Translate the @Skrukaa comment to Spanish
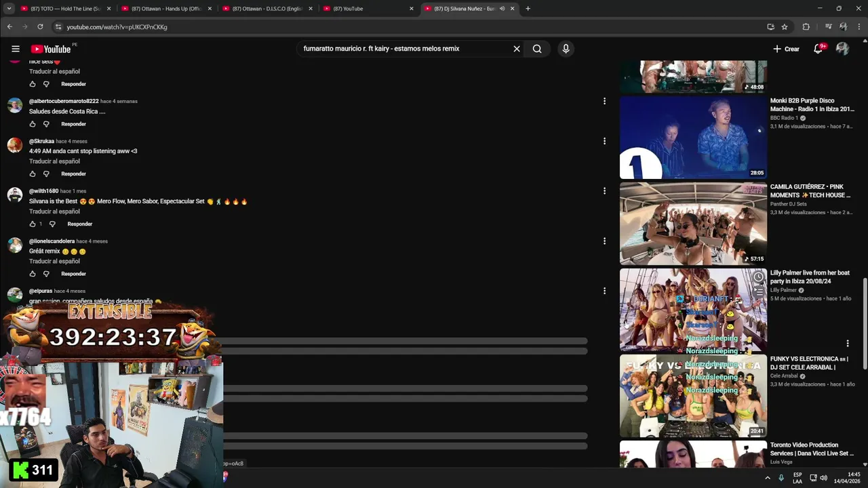 pyautogui.click(x=54, y=161)
